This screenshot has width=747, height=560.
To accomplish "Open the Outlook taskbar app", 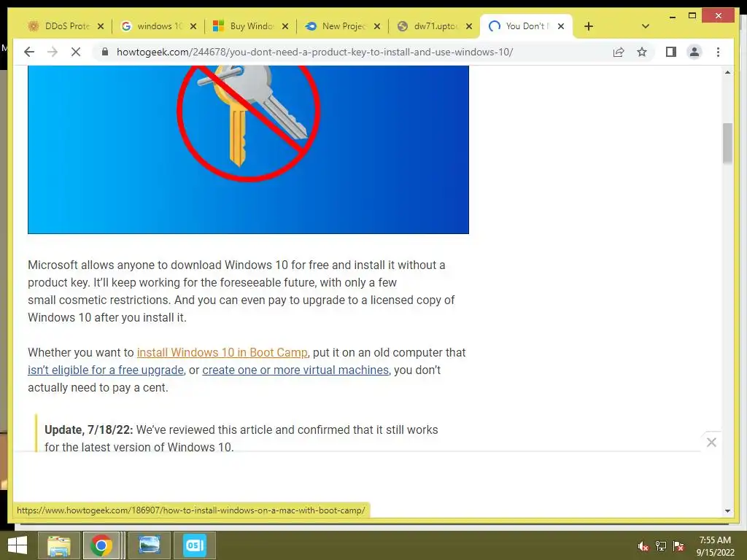I will pos(194,545).
